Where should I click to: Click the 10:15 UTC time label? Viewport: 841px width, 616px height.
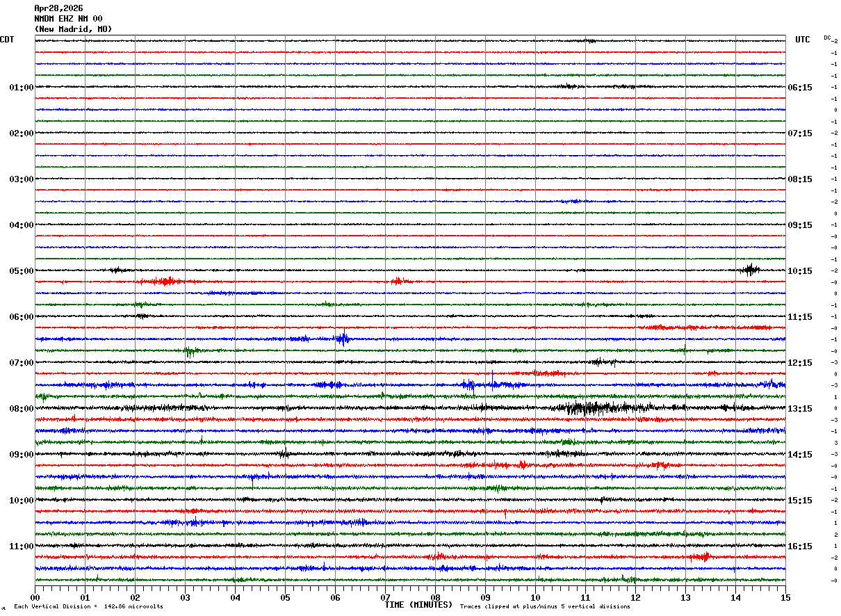click(800, 271)
